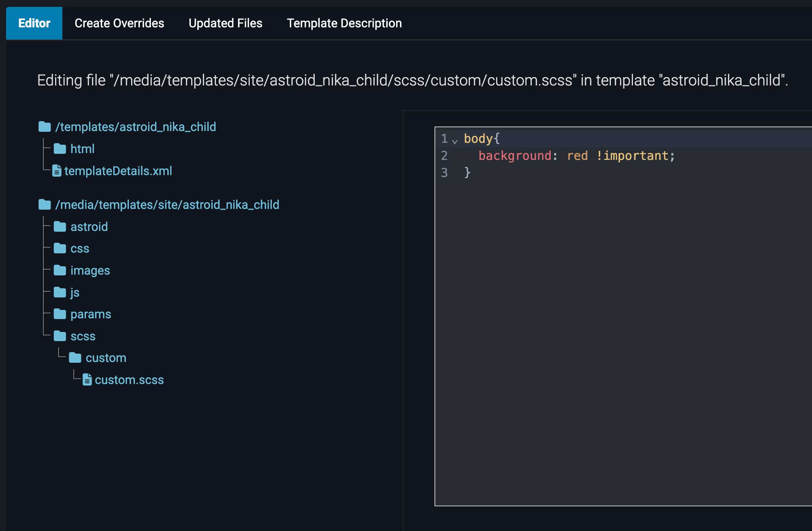The width and height of the screenshot is (812, 531).
Task: Click the custom.scss file icon
Action: [x=87, y=379]
